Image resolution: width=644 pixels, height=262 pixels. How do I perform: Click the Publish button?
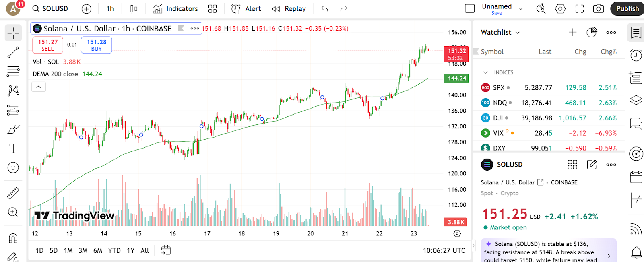(x=627, y=9)
